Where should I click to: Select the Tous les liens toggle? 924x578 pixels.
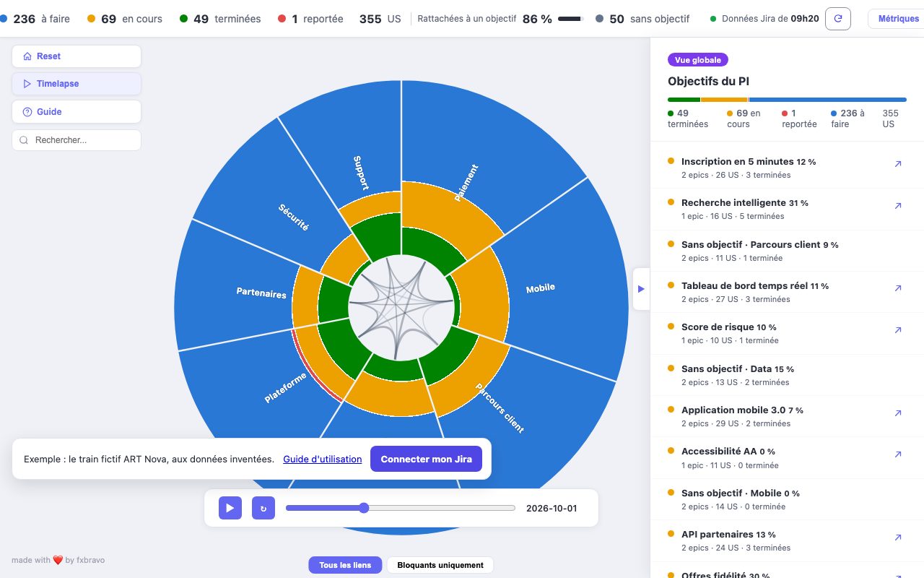[x=345, y=565]
